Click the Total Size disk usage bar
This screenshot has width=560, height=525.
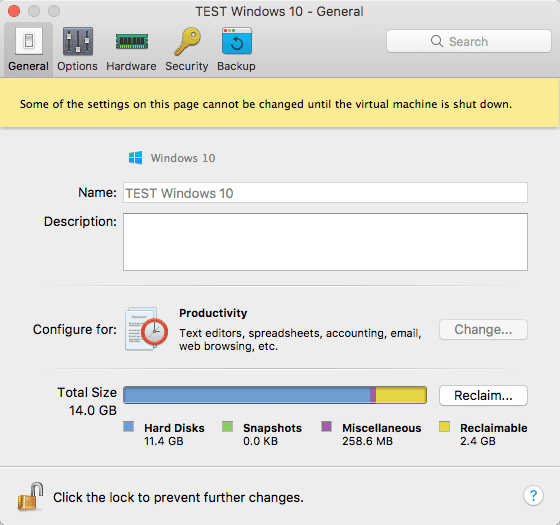[x=275, y=395]
